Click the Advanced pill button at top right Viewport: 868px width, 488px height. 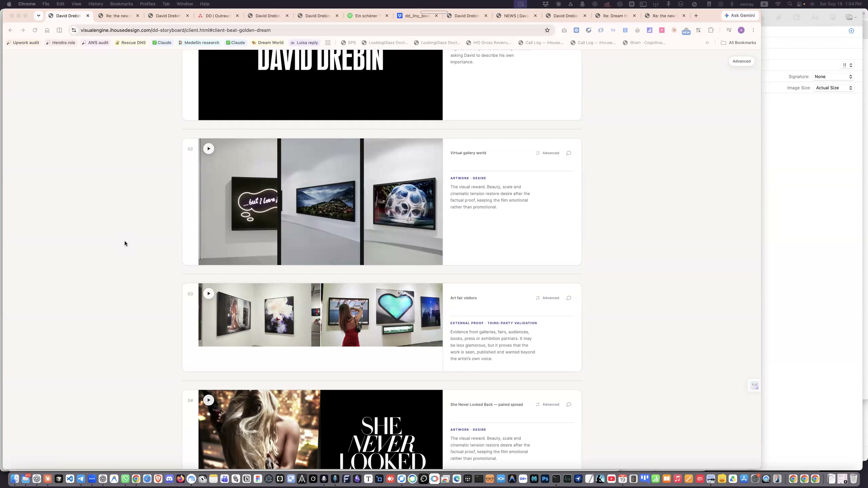[741, 61]
